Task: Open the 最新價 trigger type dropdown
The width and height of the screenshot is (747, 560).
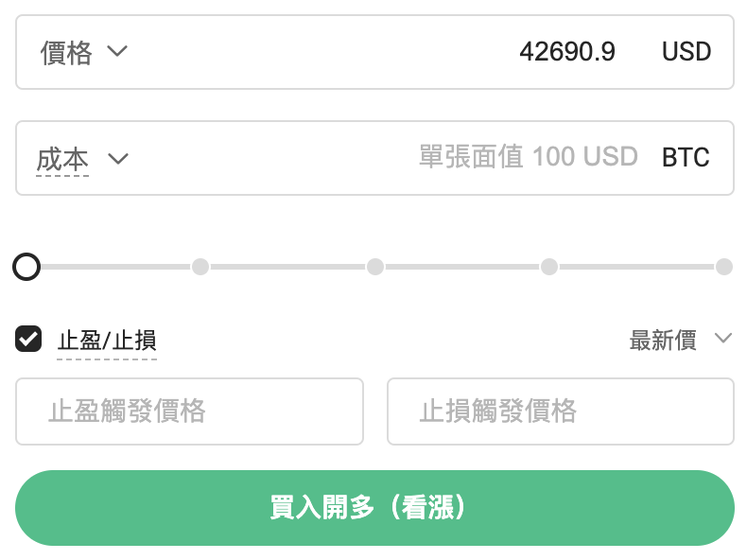Action: tap(663, 341)
